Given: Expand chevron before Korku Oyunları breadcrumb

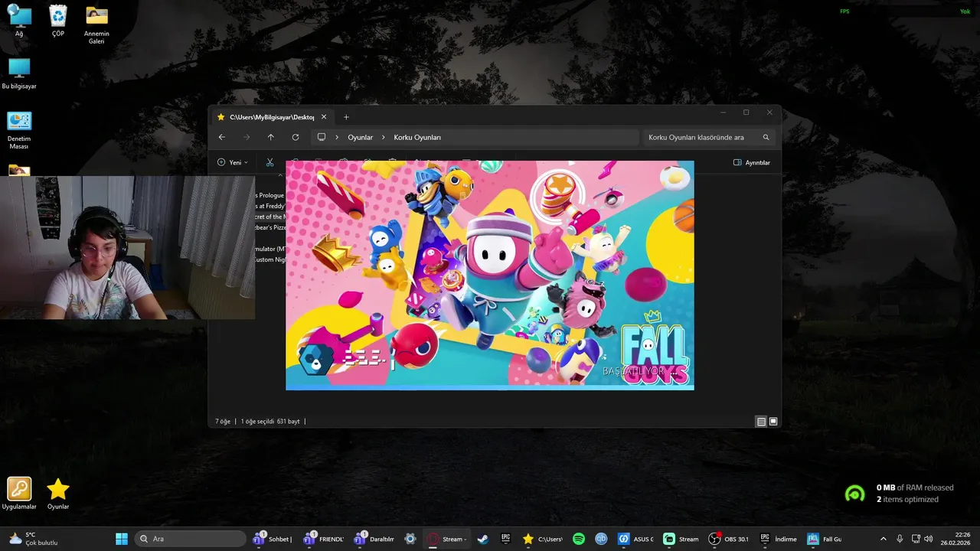Looking at the screenshot, I should [x=384, y=137].
